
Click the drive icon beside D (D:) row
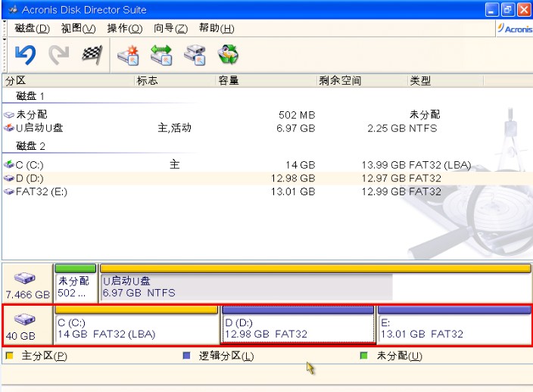9,179
